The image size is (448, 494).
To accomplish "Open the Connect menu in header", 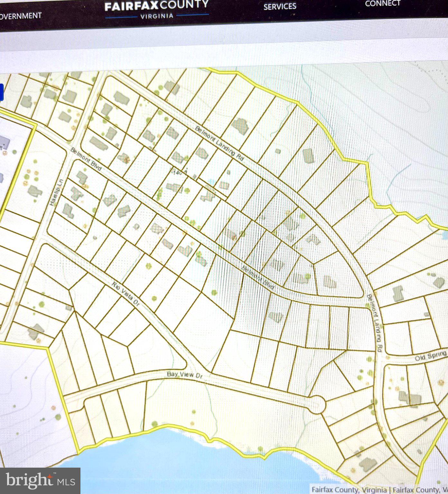I will pos(383,4).
